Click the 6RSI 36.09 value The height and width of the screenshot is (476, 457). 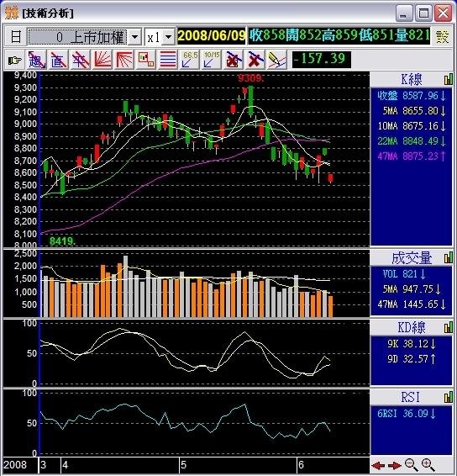[x=407, y=414]
